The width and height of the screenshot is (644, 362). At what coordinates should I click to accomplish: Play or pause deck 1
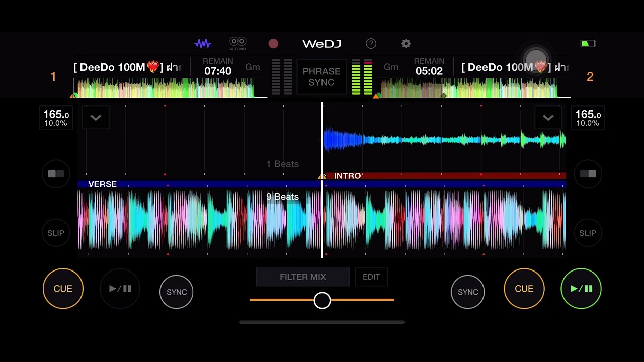pos(120,289)
